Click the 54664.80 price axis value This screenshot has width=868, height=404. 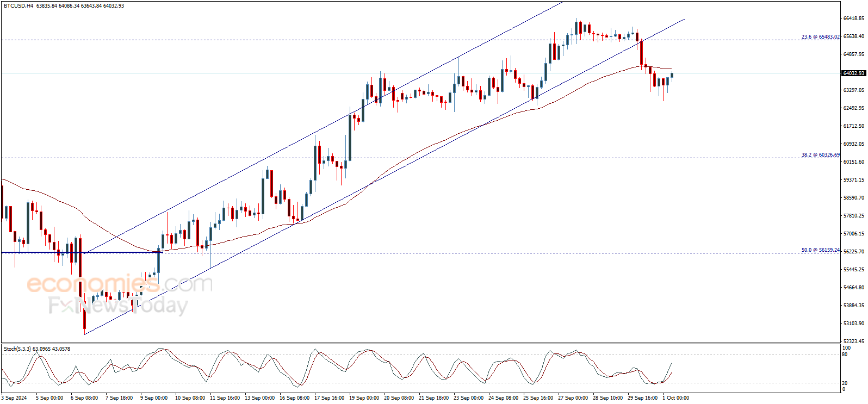[853, 288]
